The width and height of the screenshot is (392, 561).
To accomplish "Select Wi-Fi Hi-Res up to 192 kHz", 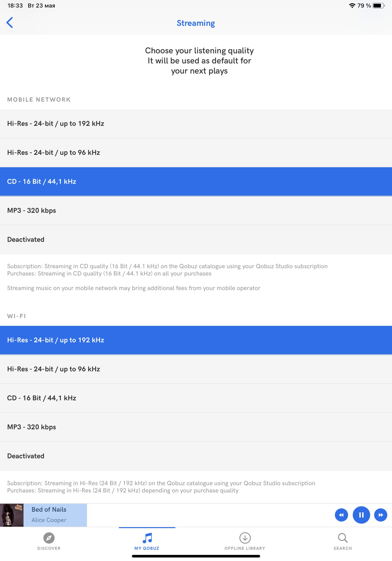I will pyautogui.click(x=196, y=340).
